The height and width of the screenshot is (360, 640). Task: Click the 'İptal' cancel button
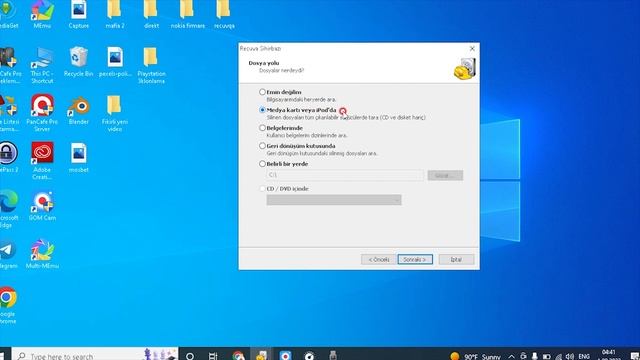pyautogui.click(x=456, y=259)
